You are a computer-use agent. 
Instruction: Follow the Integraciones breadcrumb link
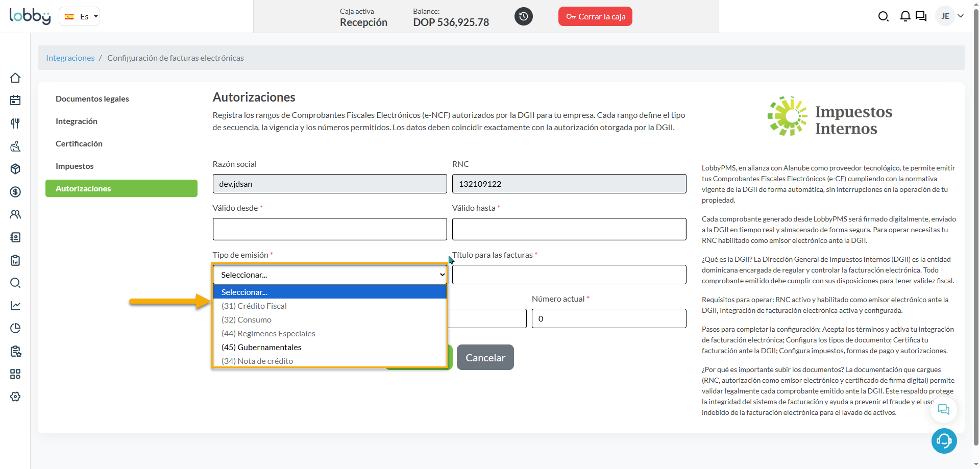pyautogui.click(x=70, y=58)
